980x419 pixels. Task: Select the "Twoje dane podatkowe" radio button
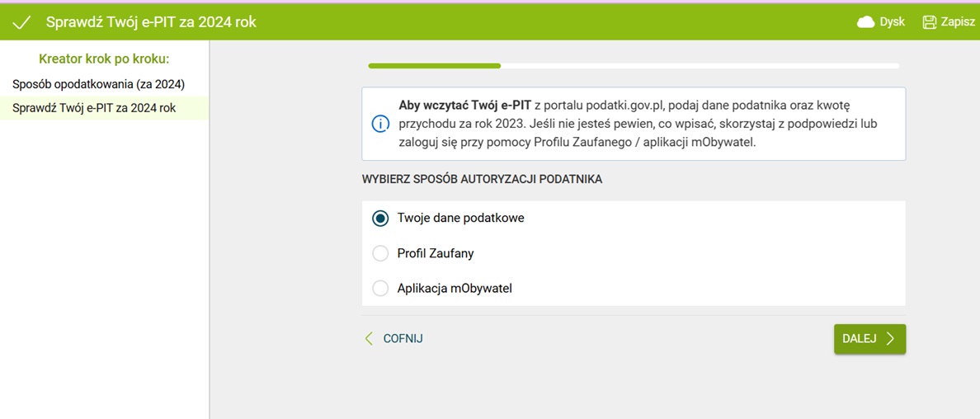pyautogui.click(x=380, y=219)
